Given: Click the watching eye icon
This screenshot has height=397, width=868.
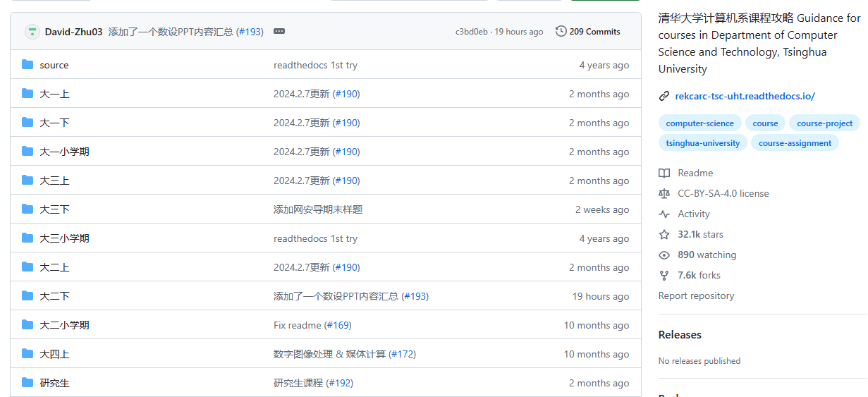Looking at the screenshot, I should click(x=664, y=255).
